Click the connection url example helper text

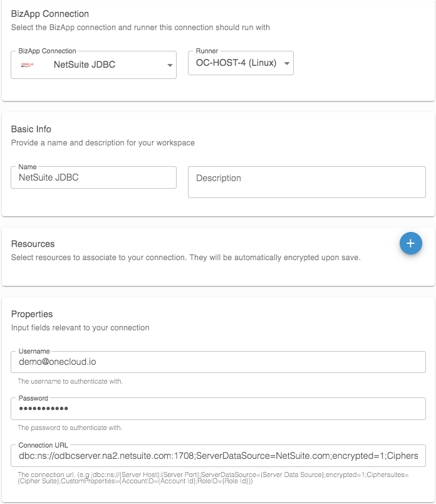click(214, 478)
